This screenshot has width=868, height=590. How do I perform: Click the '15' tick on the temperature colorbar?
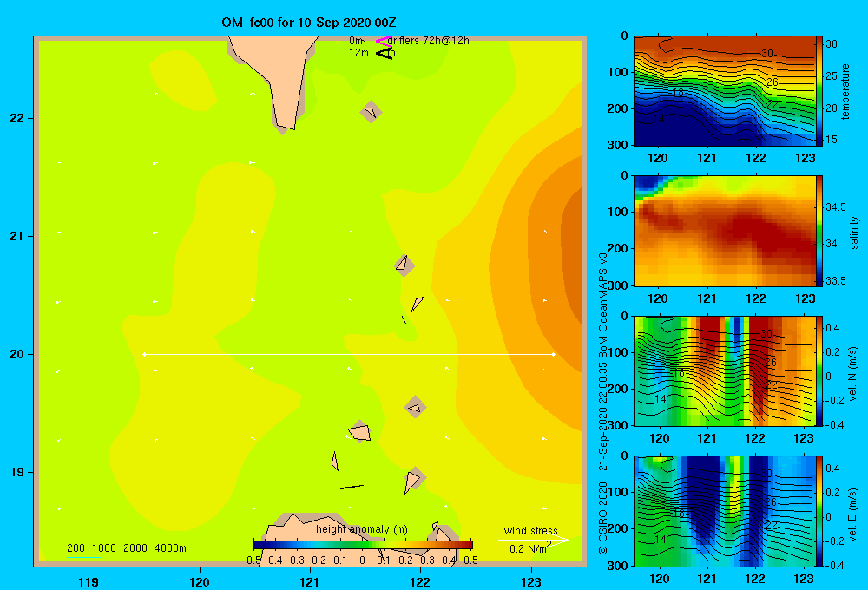point(832,140)
